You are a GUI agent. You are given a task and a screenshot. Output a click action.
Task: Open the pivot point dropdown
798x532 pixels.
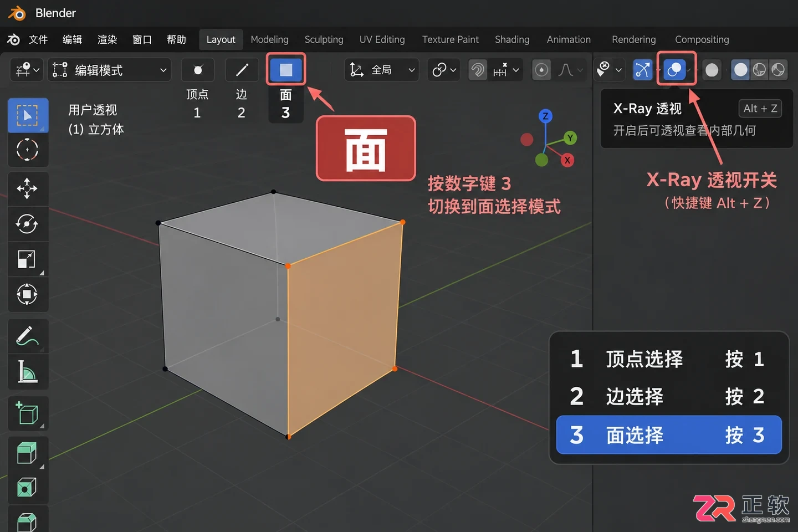click(444, 70)
